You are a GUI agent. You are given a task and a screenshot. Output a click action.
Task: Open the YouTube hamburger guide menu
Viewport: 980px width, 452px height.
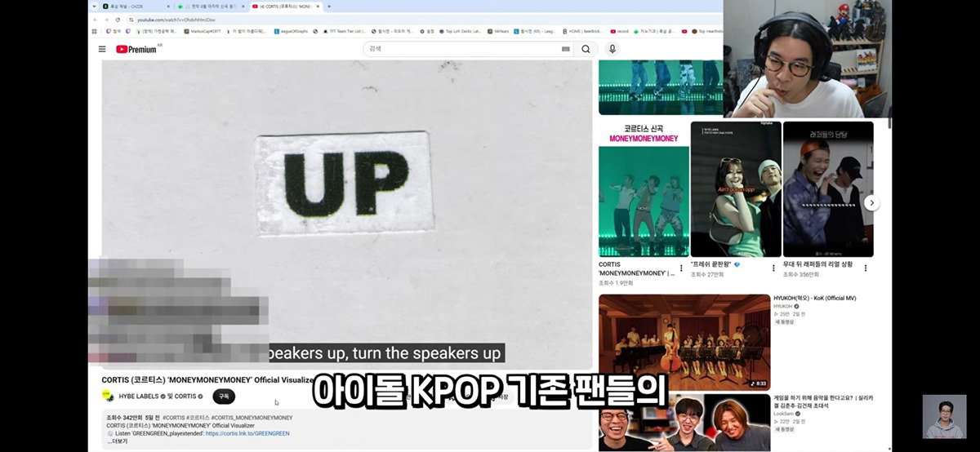pyautogui.click(x=102, y=49)
